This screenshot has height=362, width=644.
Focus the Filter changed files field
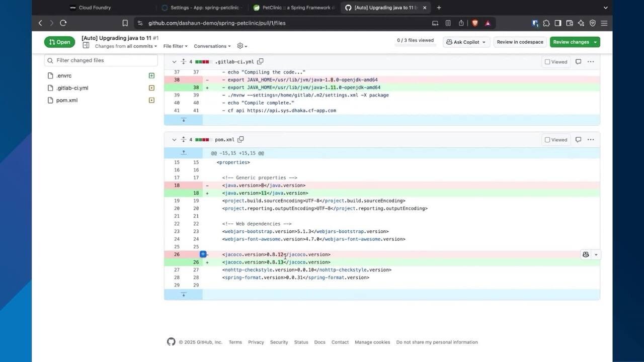click(x=105, y=60)
